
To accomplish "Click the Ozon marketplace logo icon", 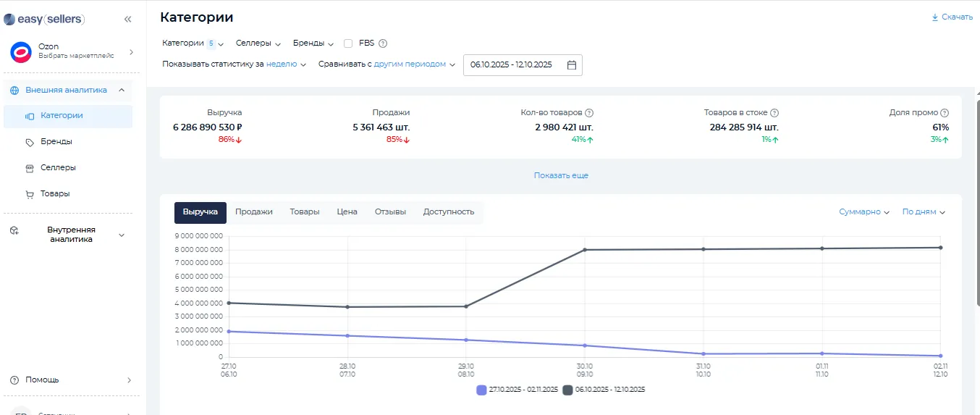I will point(20,52).
